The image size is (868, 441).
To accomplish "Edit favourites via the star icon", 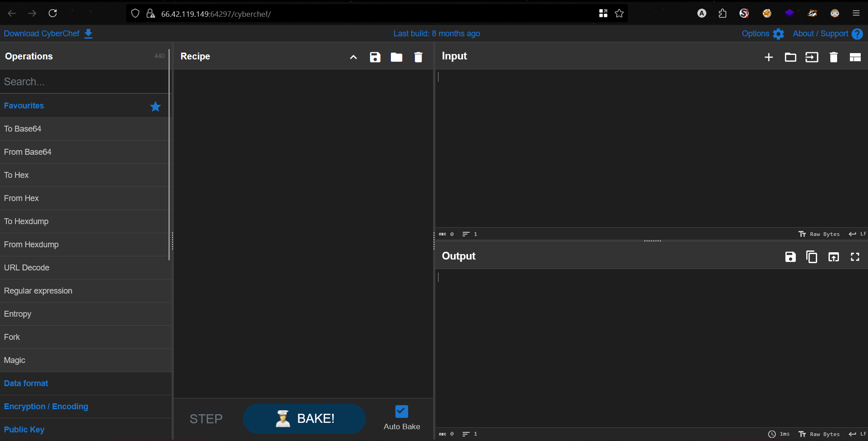I will tap(155, 106).
